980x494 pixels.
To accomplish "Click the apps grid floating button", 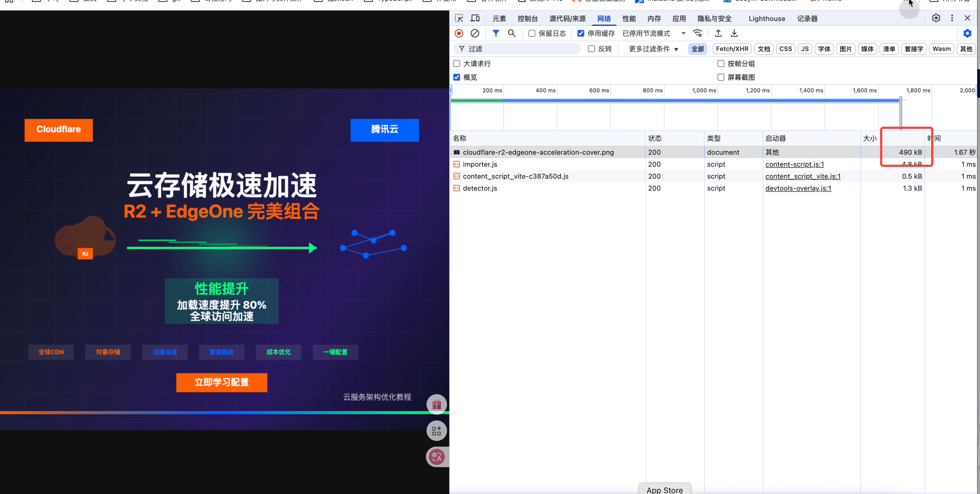I will (x=436, y=431).
